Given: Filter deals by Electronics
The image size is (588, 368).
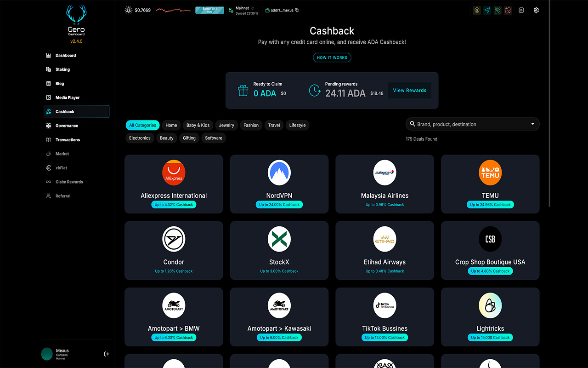Looking at the screenshot, I should point(140,138).
